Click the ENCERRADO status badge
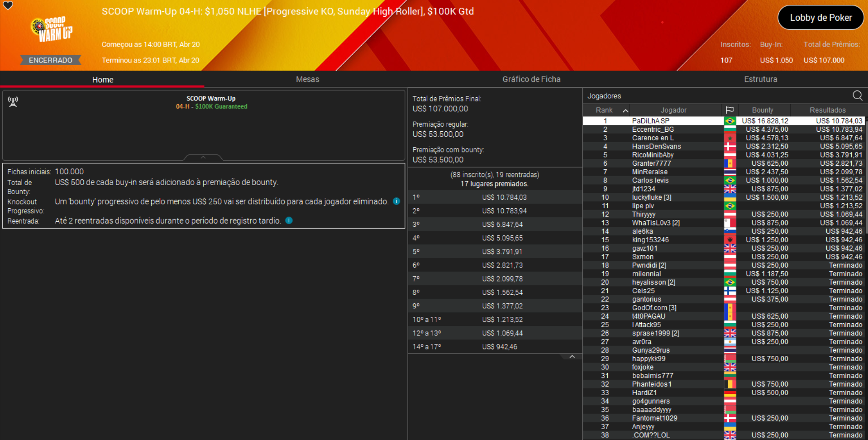 [x=51, y=60]
